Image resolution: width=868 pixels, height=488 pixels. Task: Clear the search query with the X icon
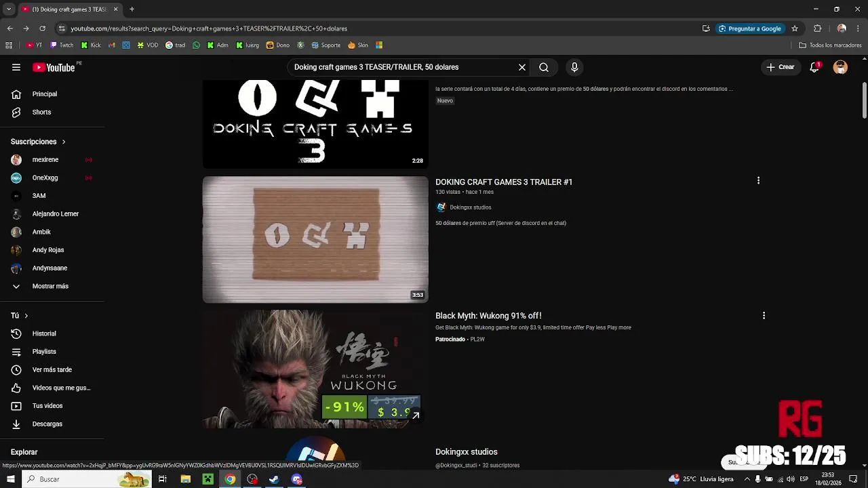(x=522, y=67)
